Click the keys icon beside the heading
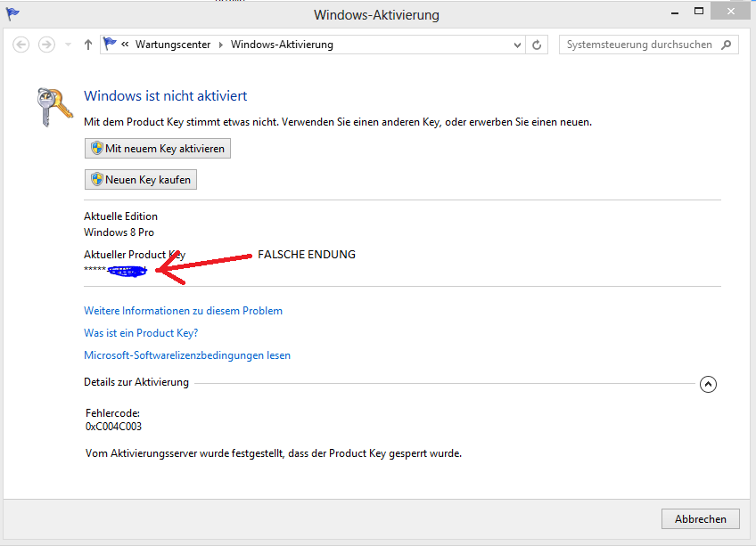 pyautogui.click(x=54, y=107)
